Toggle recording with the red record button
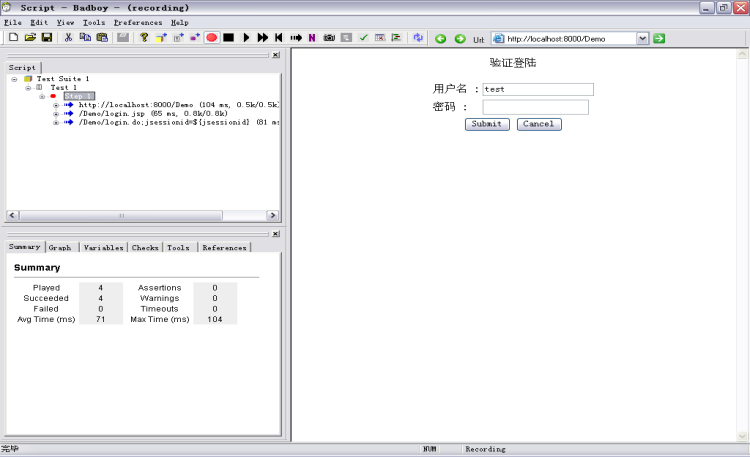Viewport: 750px width, 457px height. coord(211,37)
